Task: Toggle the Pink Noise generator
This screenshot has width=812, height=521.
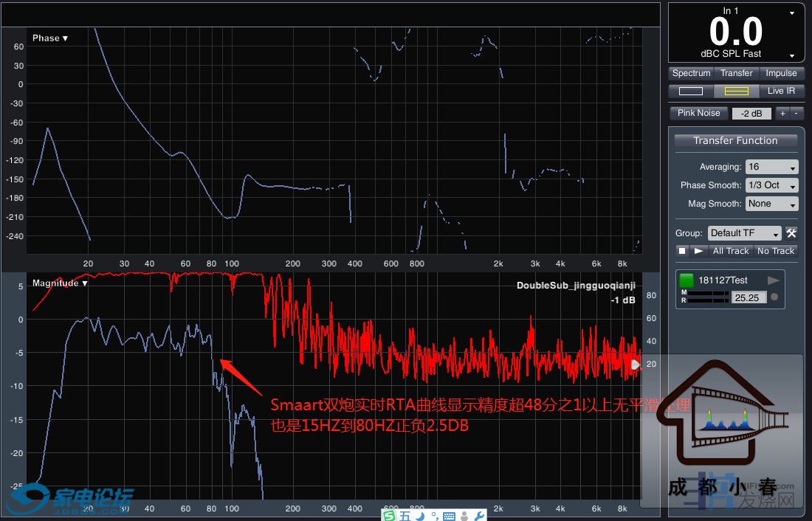Action: click(698, 113)
